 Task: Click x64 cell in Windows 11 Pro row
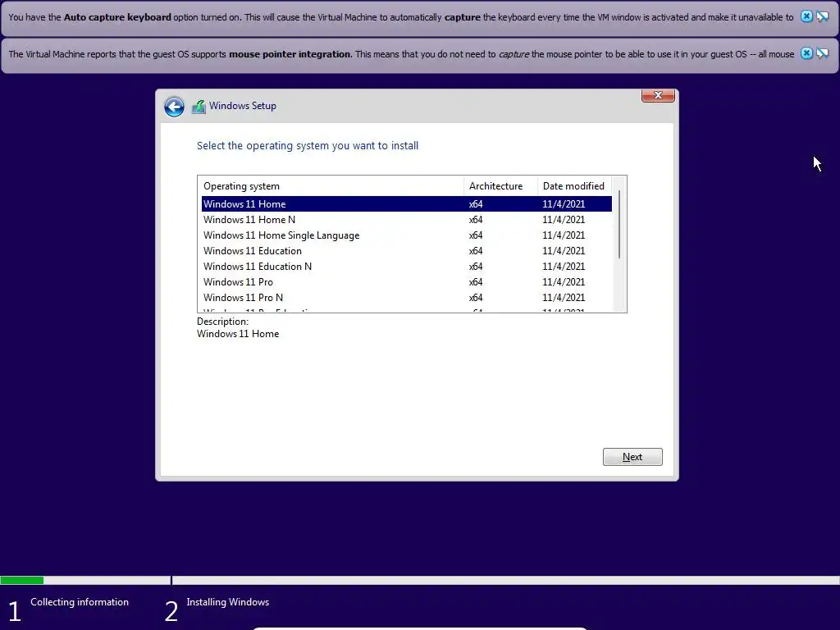pyautogui.click(x=476, y=282)
